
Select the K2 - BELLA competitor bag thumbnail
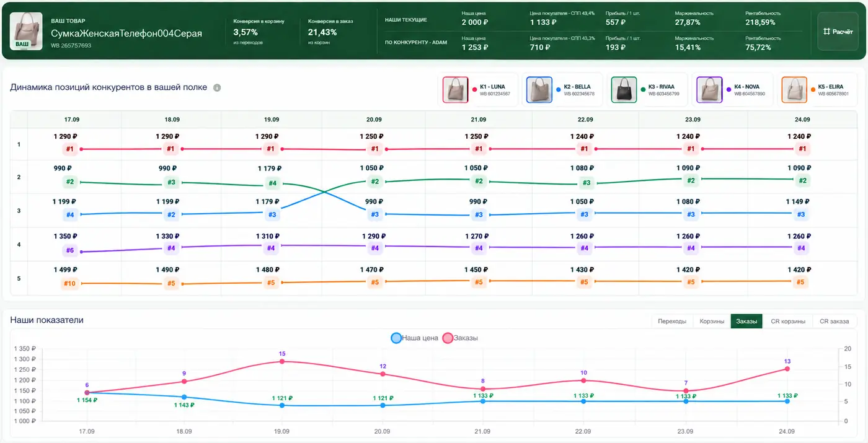pyautogui.click(x=539, y=90)
